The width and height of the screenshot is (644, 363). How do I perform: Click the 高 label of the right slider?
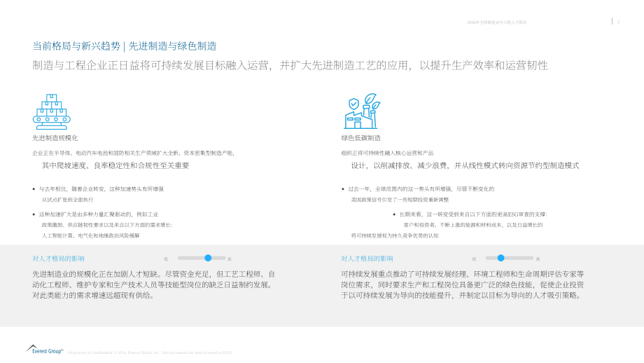click(x=538, y=259)
